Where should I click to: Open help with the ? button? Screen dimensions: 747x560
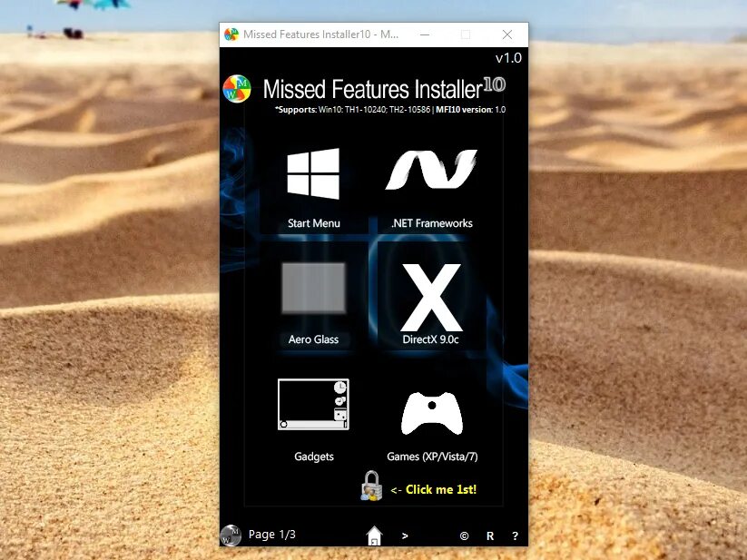click(x=515, y=536)
